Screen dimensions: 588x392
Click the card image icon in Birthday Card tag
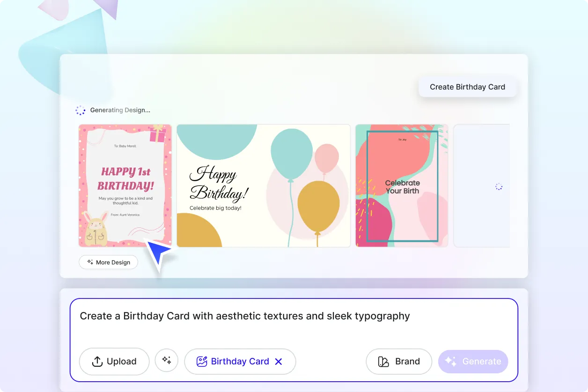point(201,361)
